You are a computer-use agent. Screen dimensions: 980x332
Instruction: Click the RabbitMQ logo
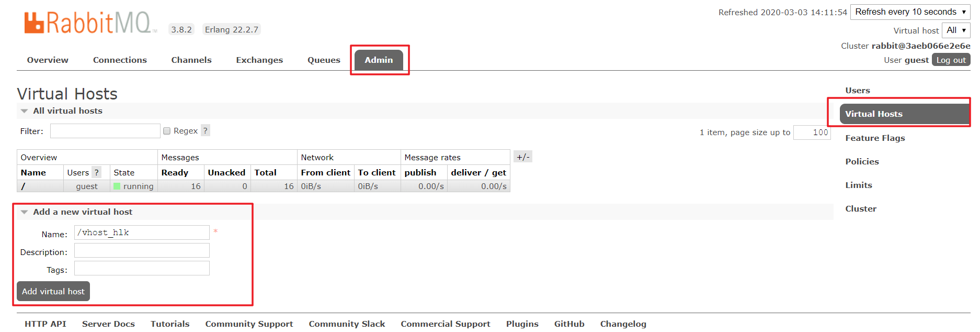pos(90,23)
